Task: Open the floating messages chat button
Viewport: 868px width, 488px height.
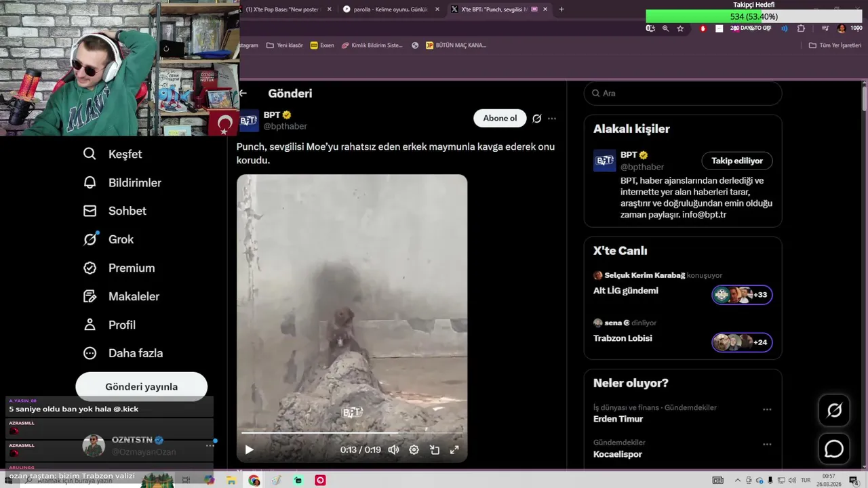Action: coord(834,449)
